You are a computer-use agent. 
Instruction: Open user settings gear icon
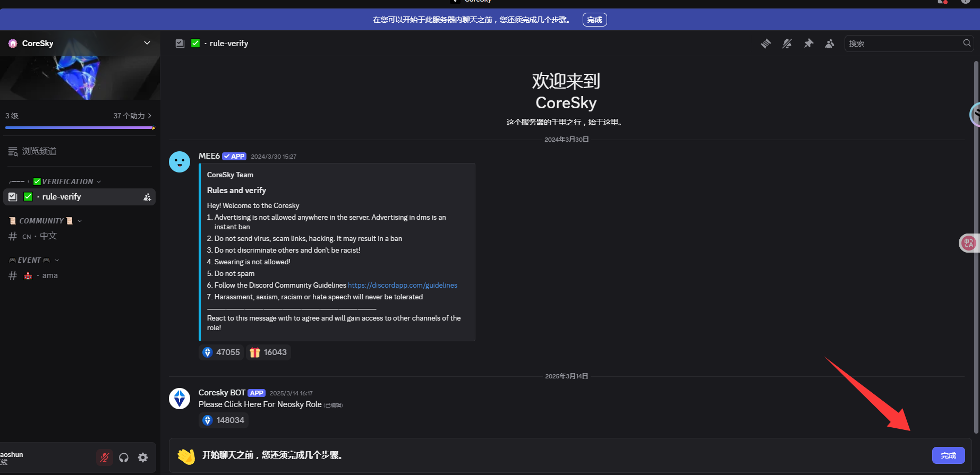143,457
